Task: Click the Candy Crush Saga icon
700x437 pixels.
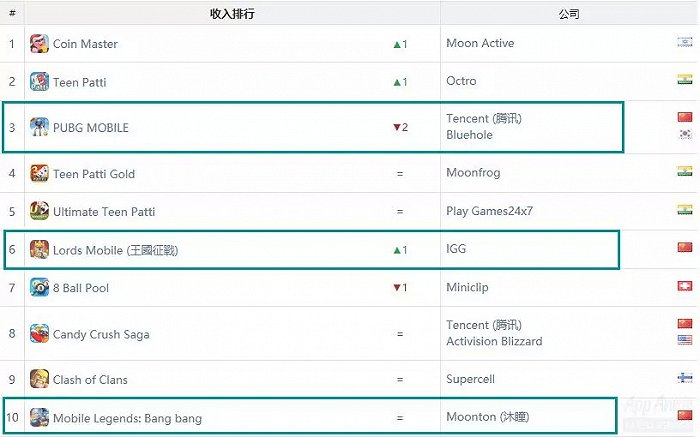Action: coord(39,334)
